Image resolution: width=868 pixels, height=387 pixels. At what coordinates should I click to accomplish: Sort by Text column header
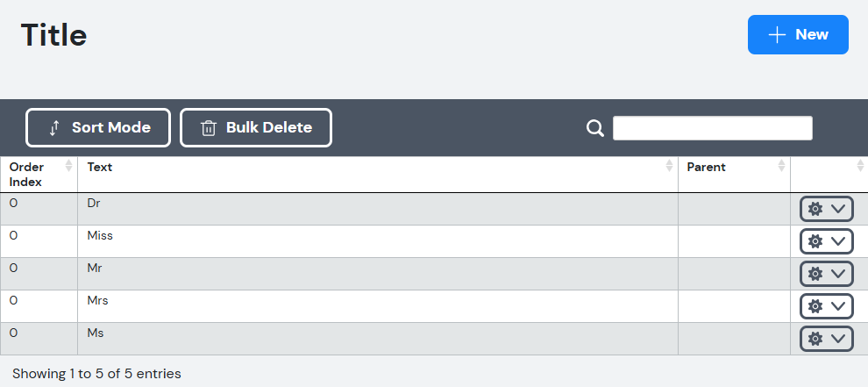(100, 167)
